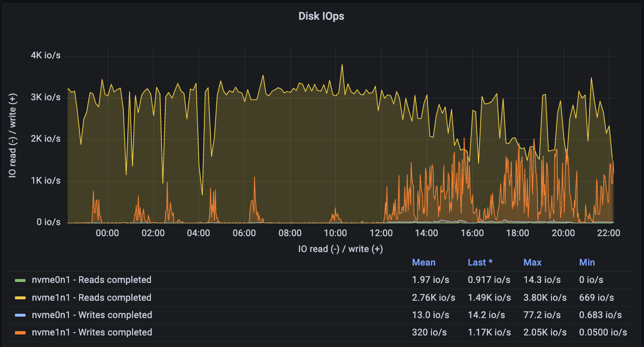Sort legend by the Last * column
This screenshot has width=644, height=347.
[x=480, y=263]
